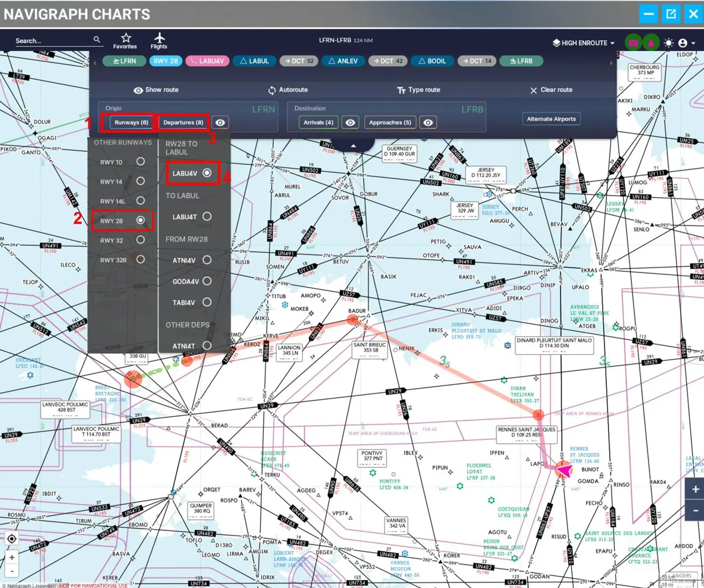Open the user account icon
Image resolution: width=704 pixels, height=588 pixels.
(683, 43)
